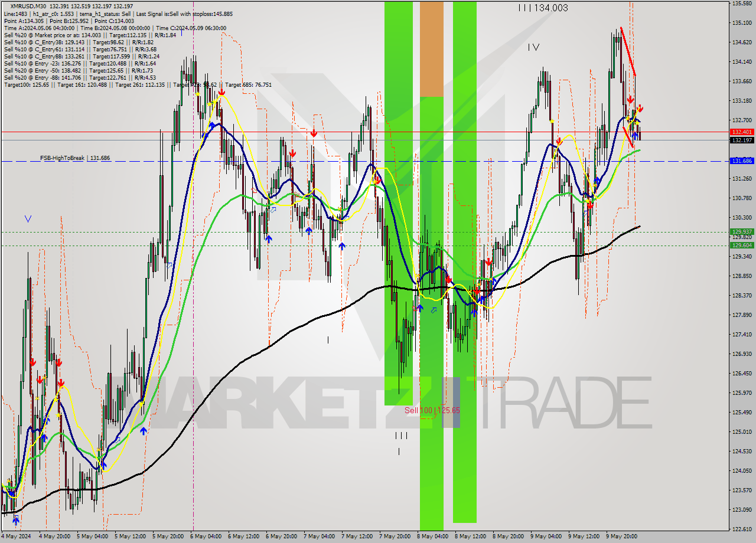The width and height of the screenshot is (756, 543).
Task: Click 130.300 on the price scale
Action: tap(742, 218)
